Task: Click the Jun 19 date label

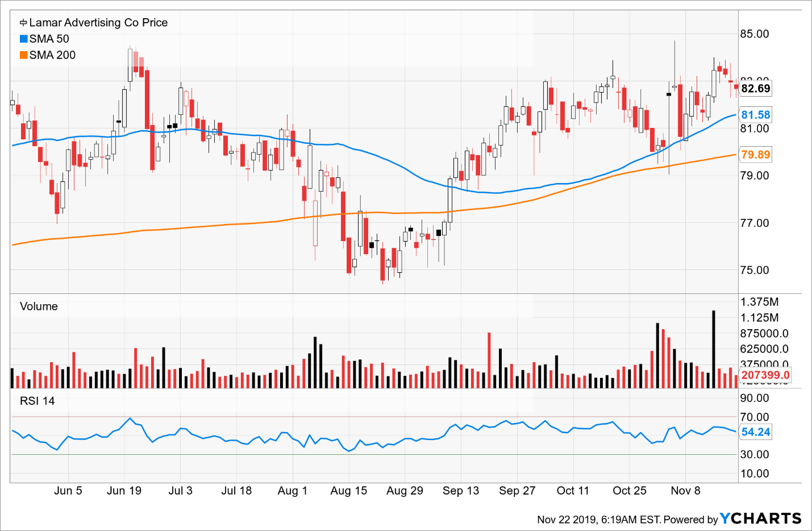Action: click(124, 491)
